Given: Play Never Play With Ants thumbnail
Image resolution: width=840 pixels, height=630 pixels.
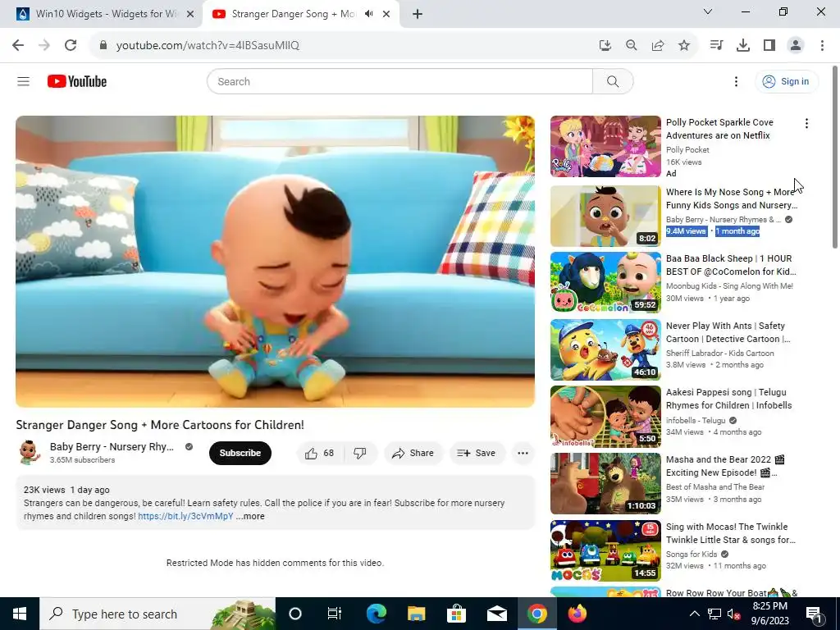Looking at the screenshot, I should [x=605, y=349].
